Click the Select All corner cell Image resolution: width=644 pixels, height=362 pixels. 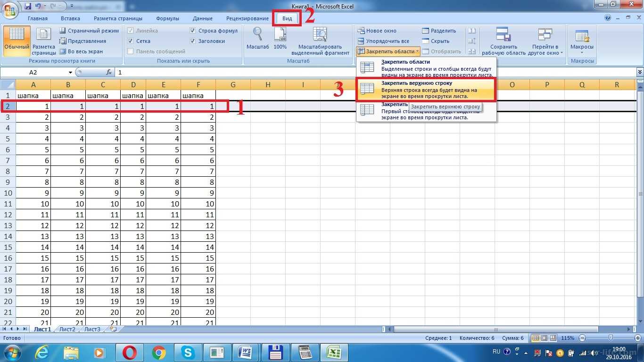pos(8,85)
